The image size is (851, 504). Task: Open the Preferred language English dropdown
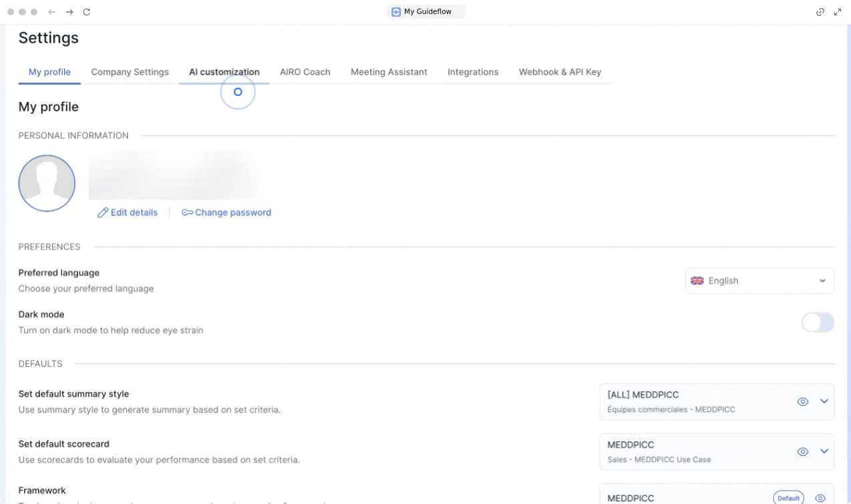pos(760,281)
